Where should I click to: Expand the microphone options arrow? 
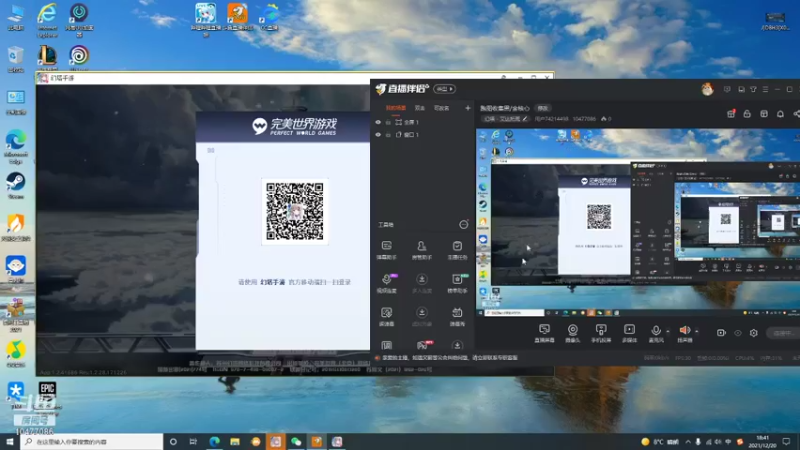pos(668,331)
